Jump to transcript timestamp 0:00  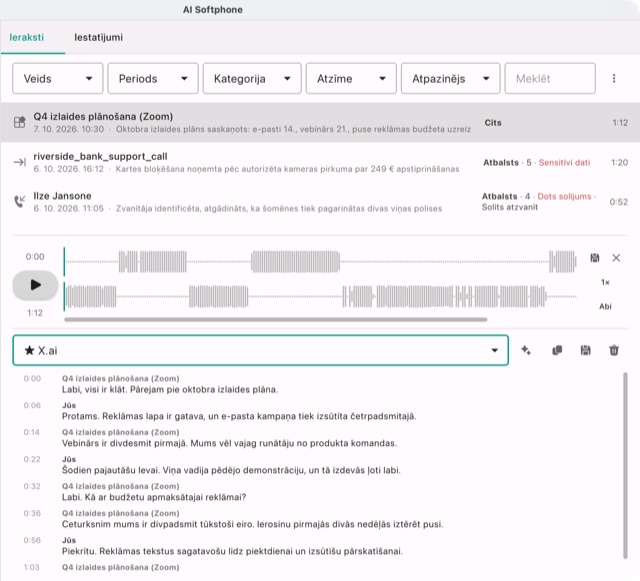[32, 378]
